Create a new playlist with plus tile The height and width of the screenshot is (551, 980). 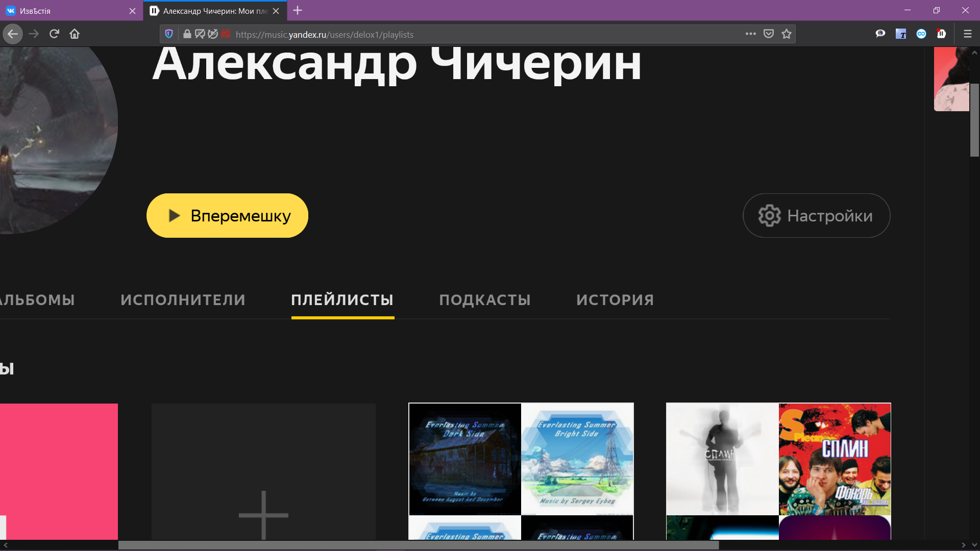(x=263, y=472)
